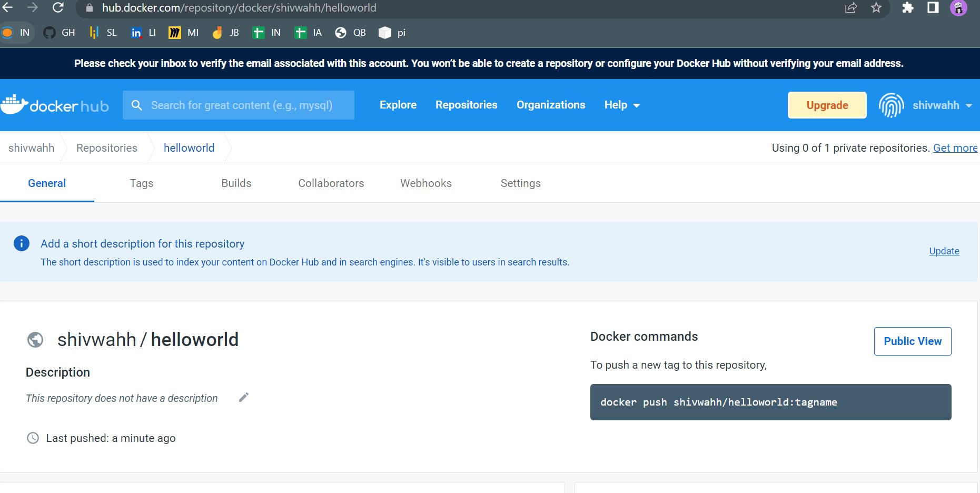Open the Explore nav item

click(x=398, y=105)
